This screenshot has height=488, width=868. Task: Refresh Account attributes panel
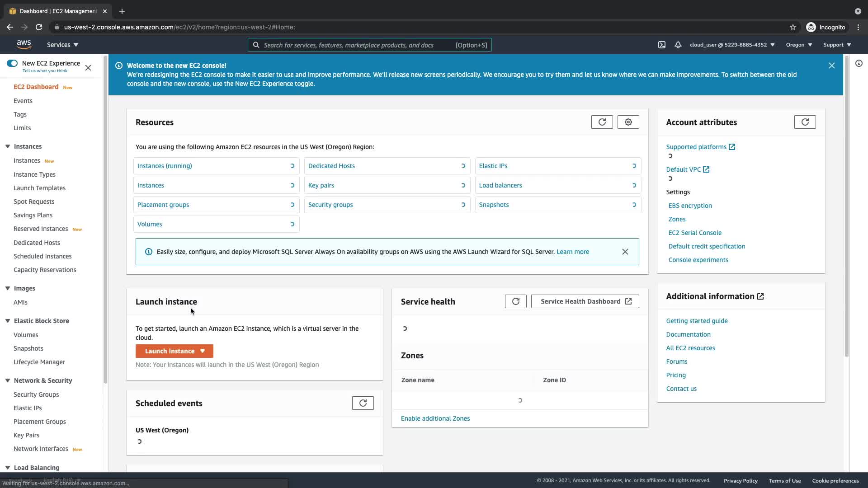click(805, 122)
